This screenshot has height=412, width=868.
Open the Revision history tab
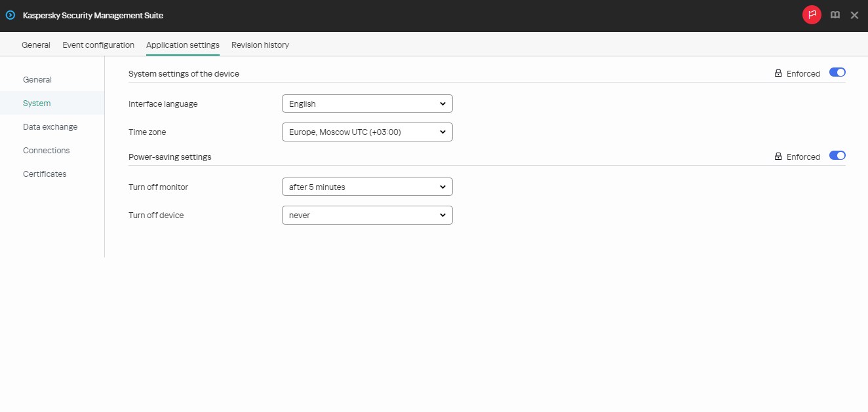coord(260,45)
